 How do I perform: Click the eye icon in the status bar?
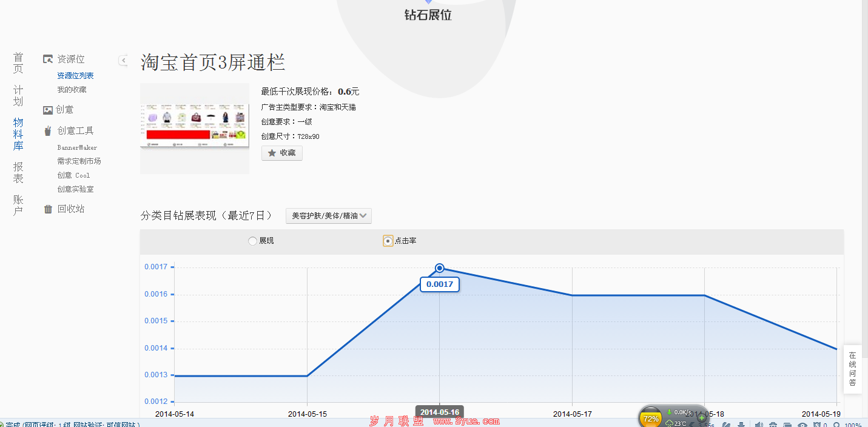[x=802, y=425]
